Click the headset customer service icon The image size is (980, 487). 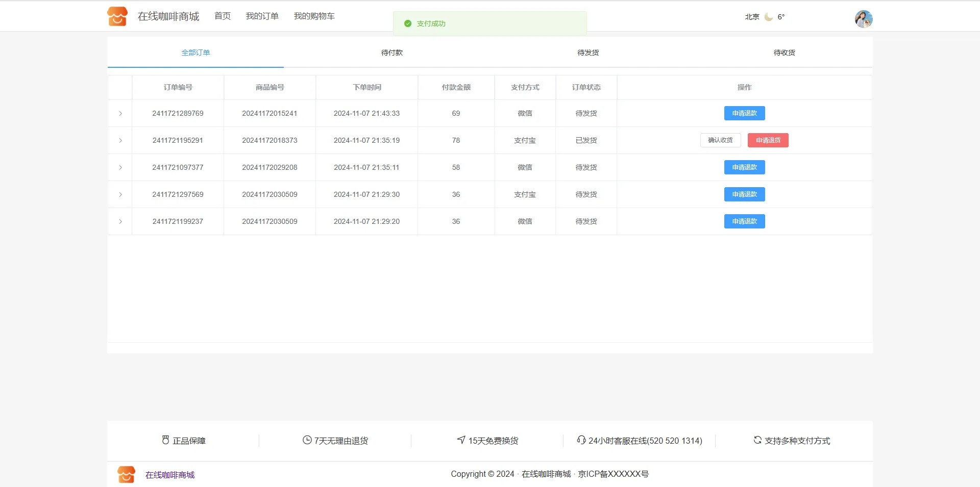coord(581,440)
